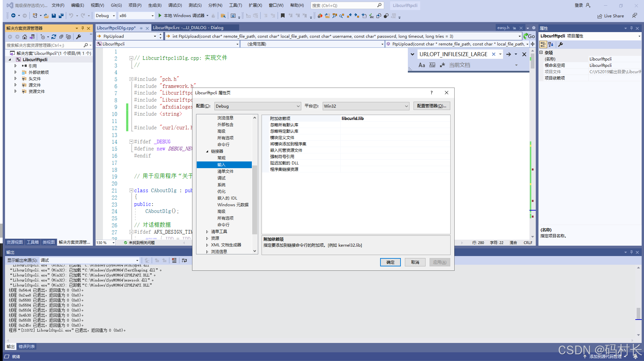Clear the URLOPT_INFILESIZE_LARGE search text
644x361 pixels.
point(493,54)
